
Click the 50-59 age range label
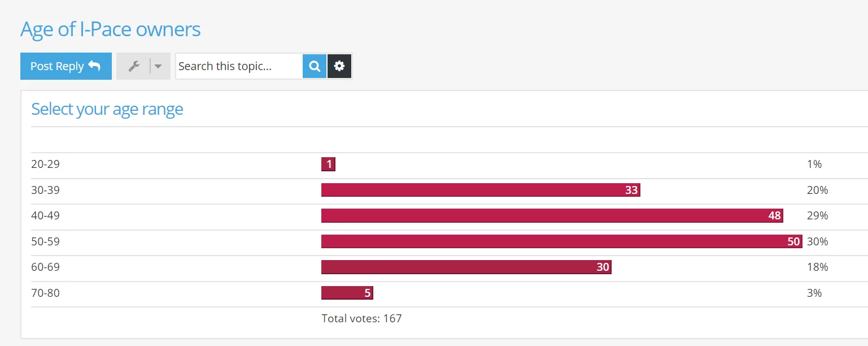click(x=45, y=241)
